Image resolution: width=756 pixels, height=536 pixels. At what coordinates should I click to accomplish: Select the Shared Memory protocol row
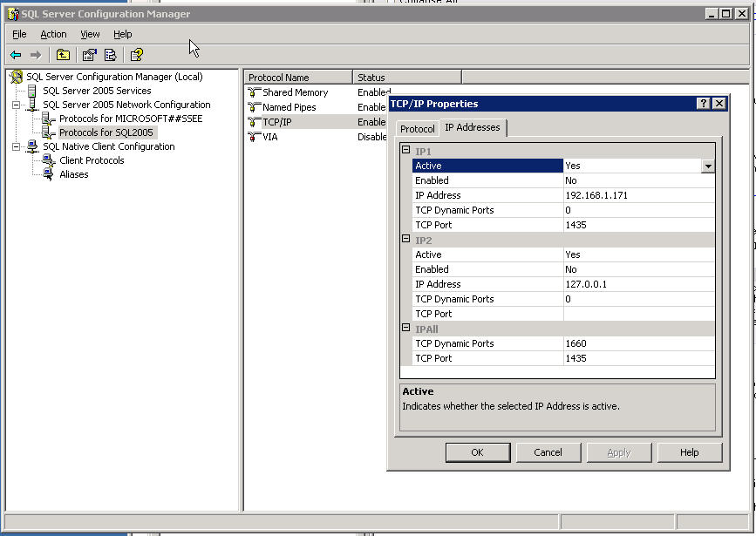click(x=295, y=92)
